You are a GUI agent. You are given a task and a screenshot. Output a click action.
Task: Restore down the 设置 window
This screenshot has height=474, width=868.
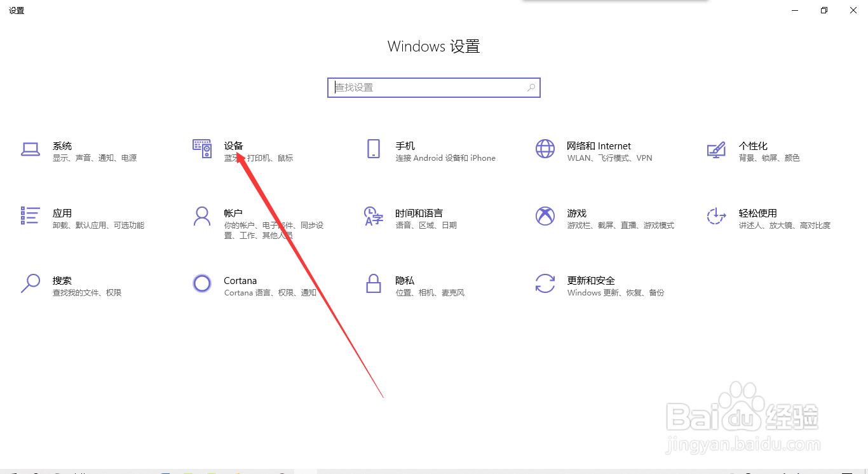tap(824, 10)
